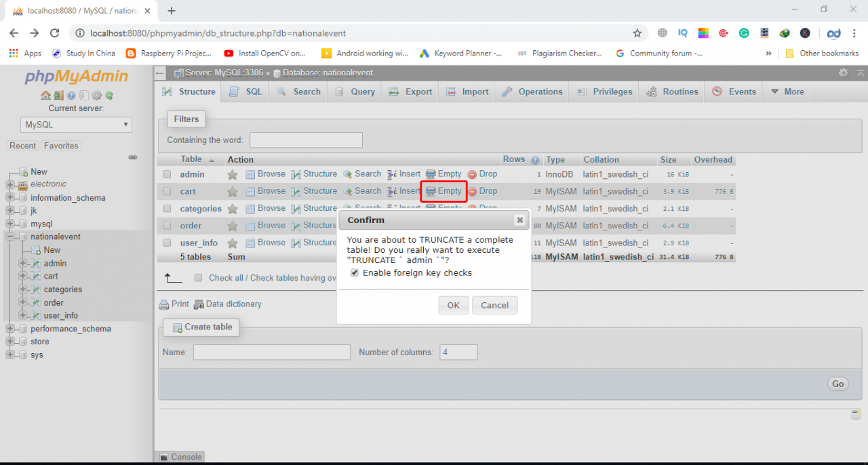Open the More tab dropdown
This screenshot has width=868, height=465.
pos(787,92)
